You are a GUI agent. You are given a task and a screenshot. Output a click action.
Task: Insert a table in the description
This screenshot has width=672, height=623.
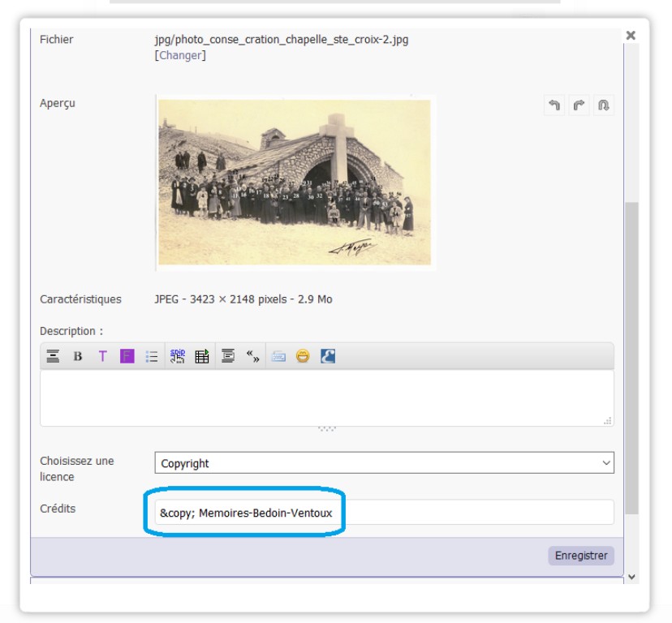(x=202, y=356)
